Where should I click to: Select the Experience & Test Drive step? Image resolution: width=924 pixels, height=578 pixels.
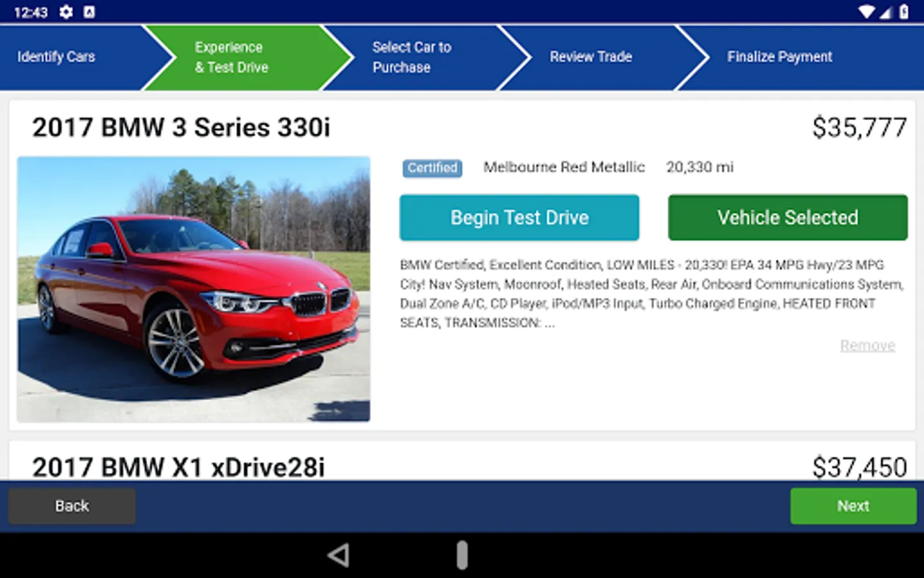tap(247, 57)
